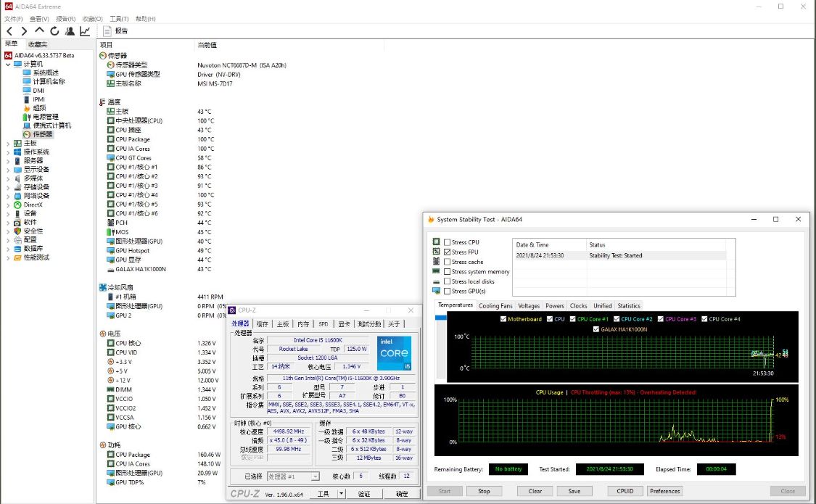Click the scroll bar left of temperature graph
This screenshot has width=816, height=504.
[441, 345]
